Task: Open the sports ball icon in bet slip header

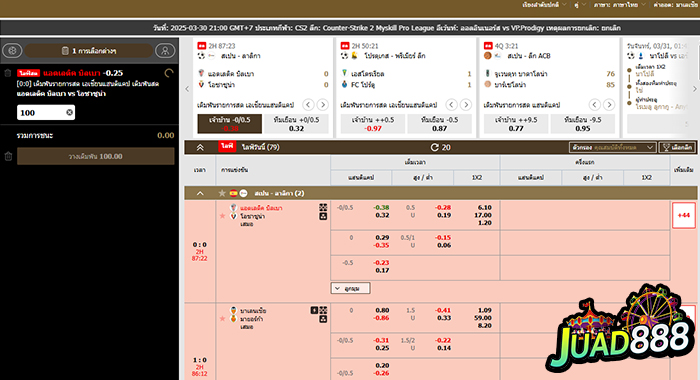Action: 12,50
